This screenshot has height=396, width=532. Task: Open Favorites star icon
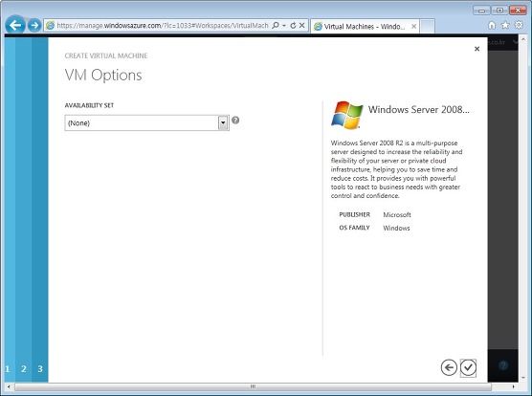[505, 25]
